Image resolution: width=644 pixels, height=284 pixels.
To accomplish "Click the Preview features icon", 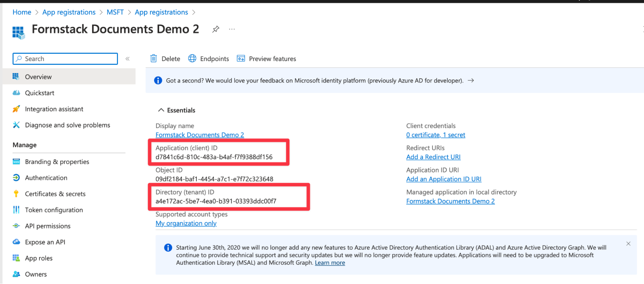I will pos(241,59).
